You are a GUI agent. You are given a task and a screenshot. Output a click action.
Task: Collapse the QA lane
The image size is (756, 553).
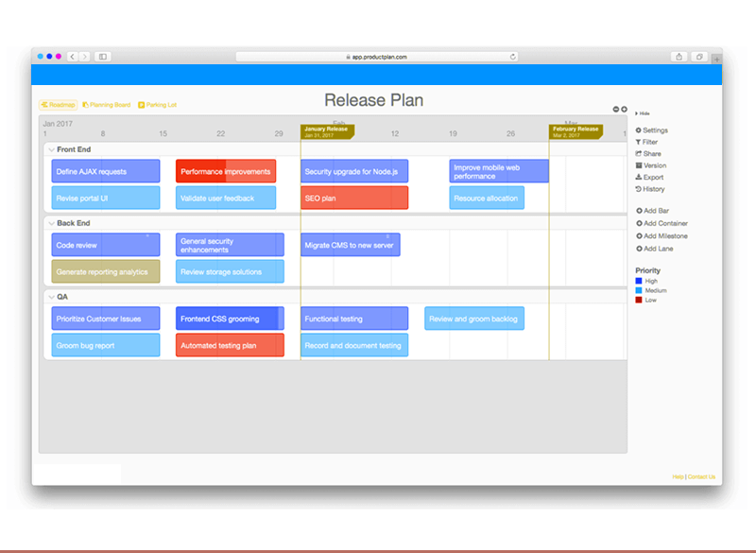52,295
